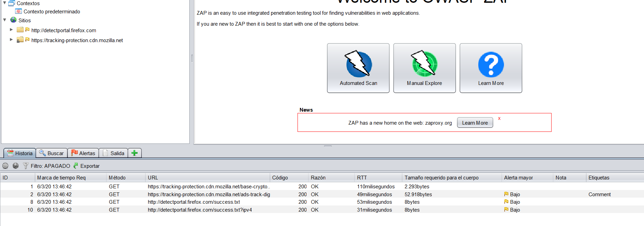Dismiss the news banner with the red x
The width and height of the screenshot is (644, 226).
point(499,118)
